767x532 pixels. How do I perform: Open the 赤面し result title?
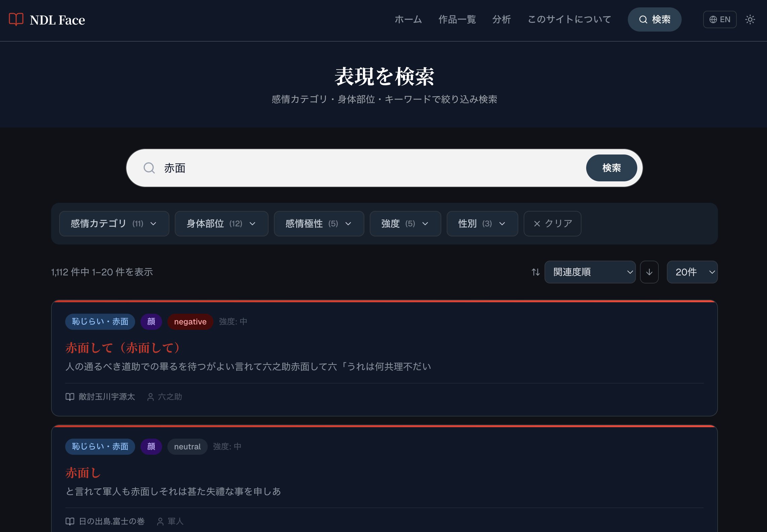click(x=83, y=473)
